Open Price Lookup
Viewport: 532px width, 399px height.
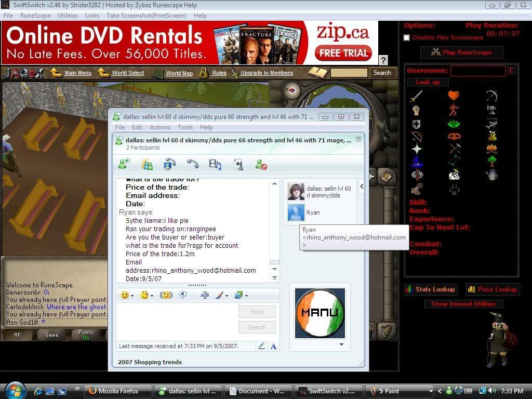pyautogui.click(x=493, y=289)
